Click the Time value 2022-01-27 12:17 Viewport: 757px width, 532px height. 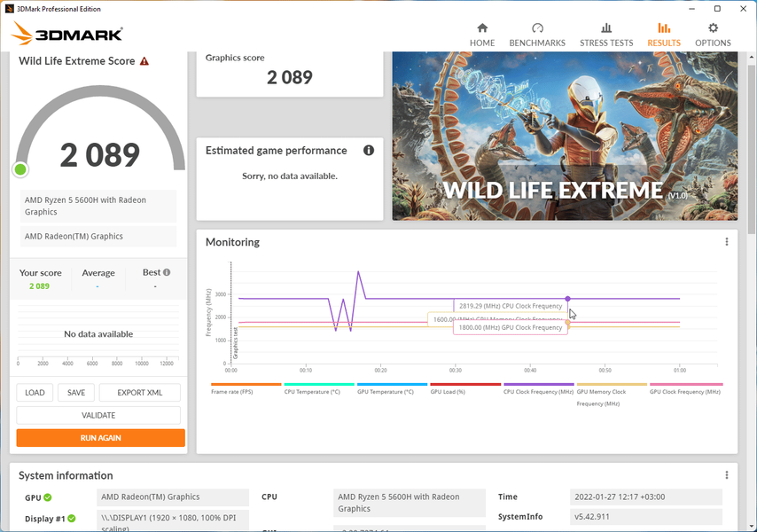646,497
